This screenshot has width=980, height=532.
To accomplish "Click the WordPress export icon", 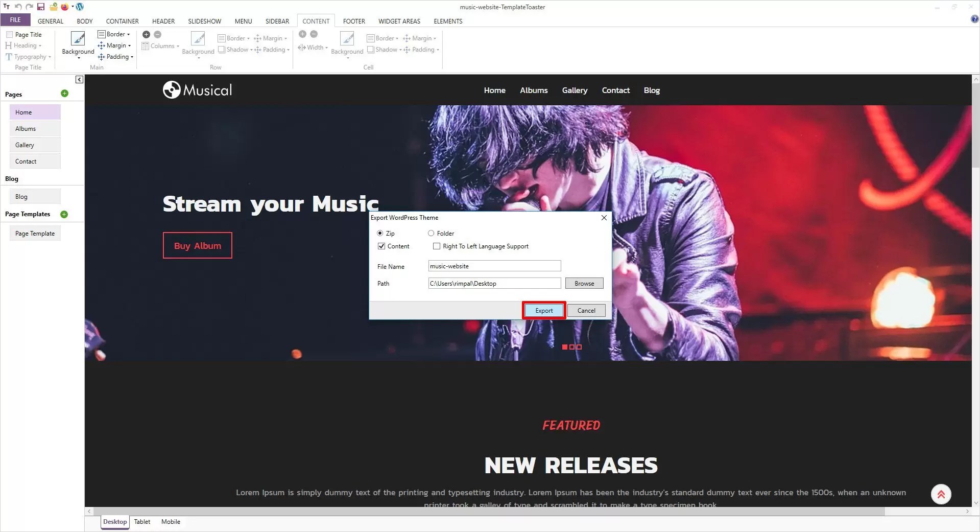I will click(80, 7).
